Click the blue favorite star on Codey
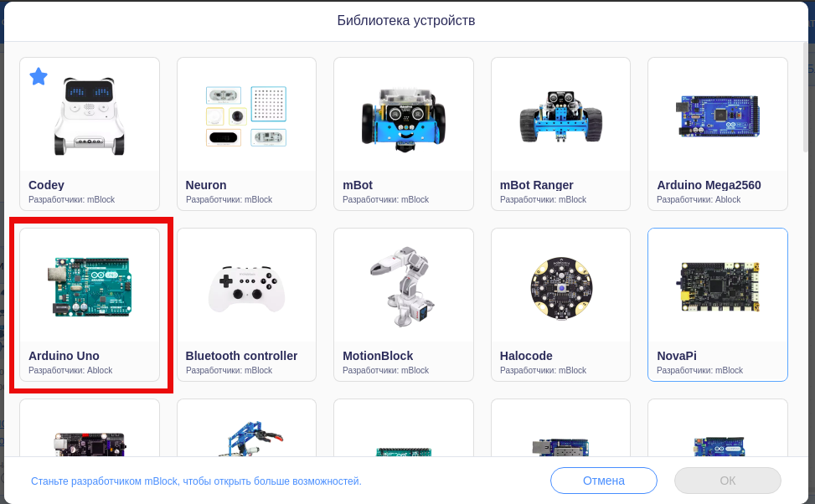This screenshot has width=815, height=504. [x=39, y=76]
